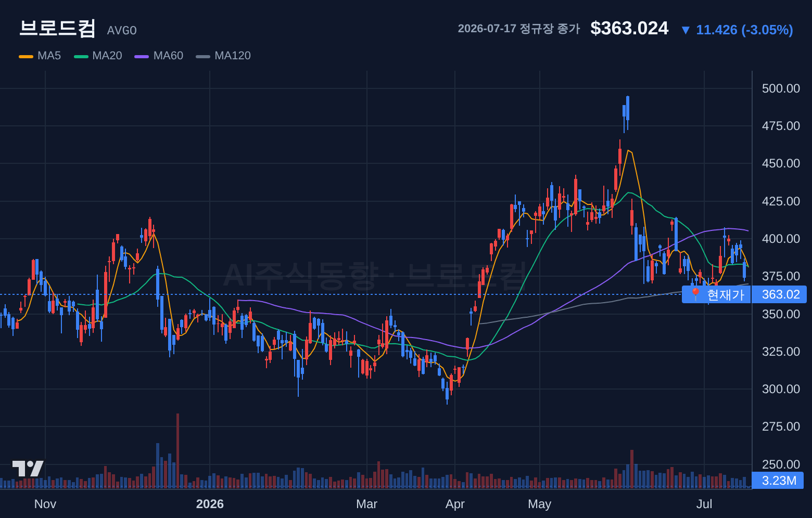Click the 400.00 price axis tick
Image resolution: width=812 pixels, height=518 pixels.
click(x=781, y=239)
